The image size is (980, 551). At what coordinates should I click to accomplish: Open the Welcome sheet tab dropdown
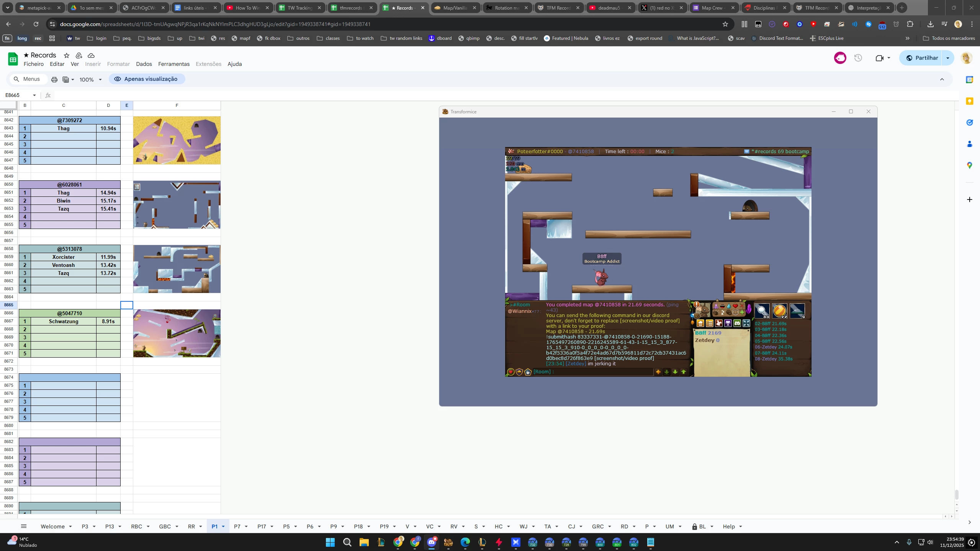[x=70, y=526]
